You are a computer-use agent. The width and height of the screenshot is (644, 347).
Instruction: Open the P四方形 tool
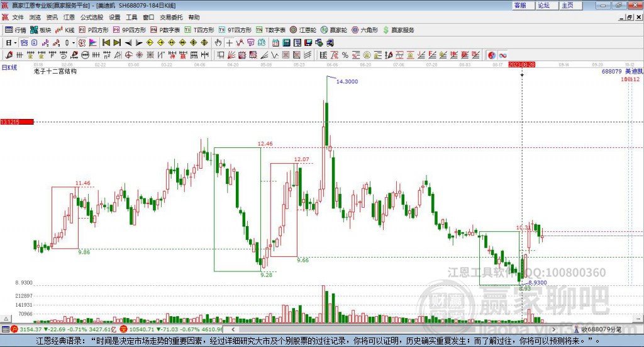point(94,30)
